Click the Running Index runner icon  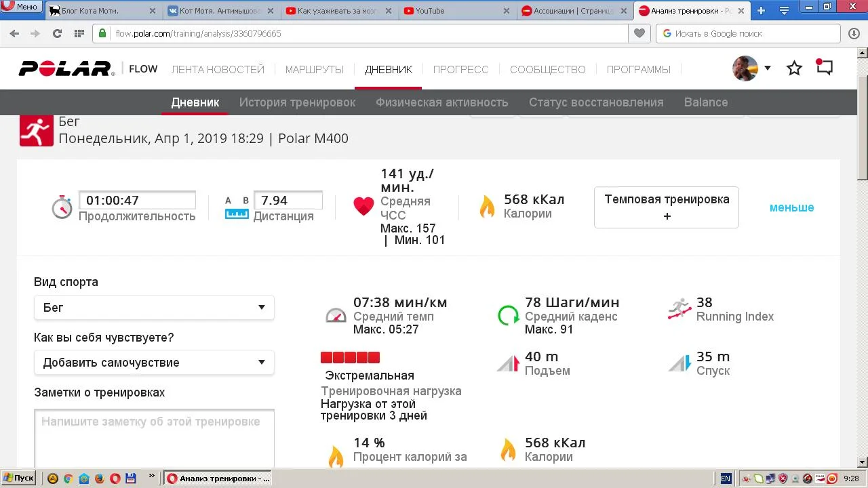click(x=679, y=309)
